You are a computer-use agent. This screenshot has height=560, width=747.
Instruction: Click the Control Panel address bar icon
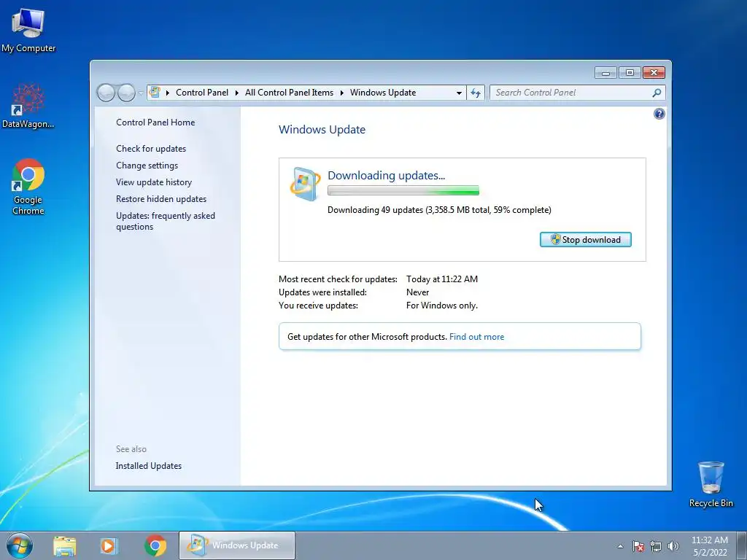(x=155, y=92)
